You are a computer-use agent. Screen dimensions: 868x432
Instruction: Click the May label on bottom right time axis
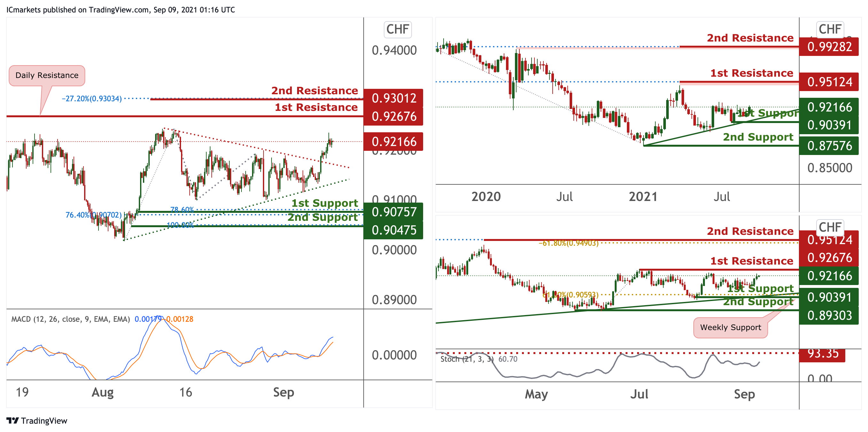point(536,394)
